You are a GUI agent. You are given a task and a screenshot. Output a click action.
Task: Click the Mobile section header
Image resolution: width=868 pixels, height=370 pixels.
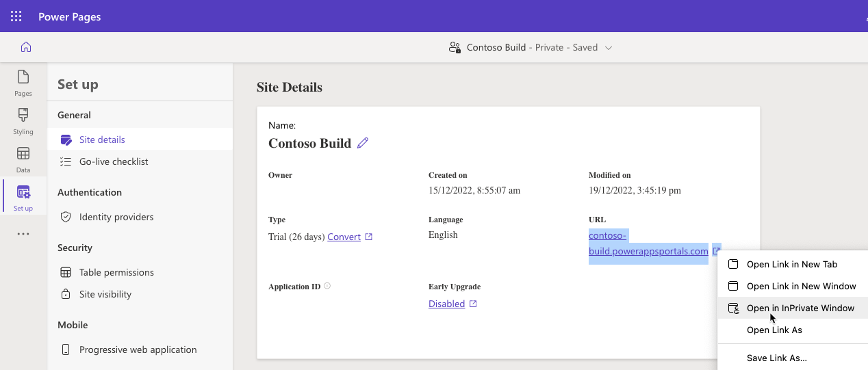tap(73, 325)
